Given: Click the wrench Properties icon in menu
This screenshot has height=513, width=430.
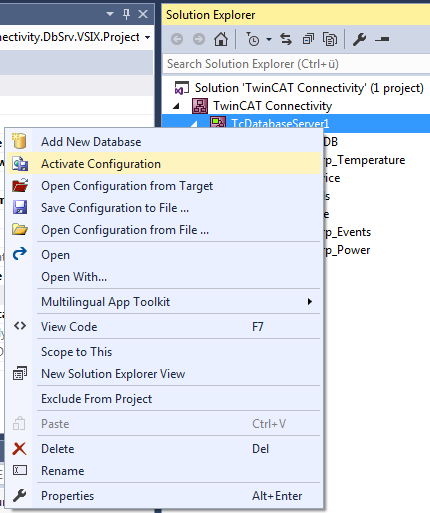Looking at the screenshot, I should [20, 495].
